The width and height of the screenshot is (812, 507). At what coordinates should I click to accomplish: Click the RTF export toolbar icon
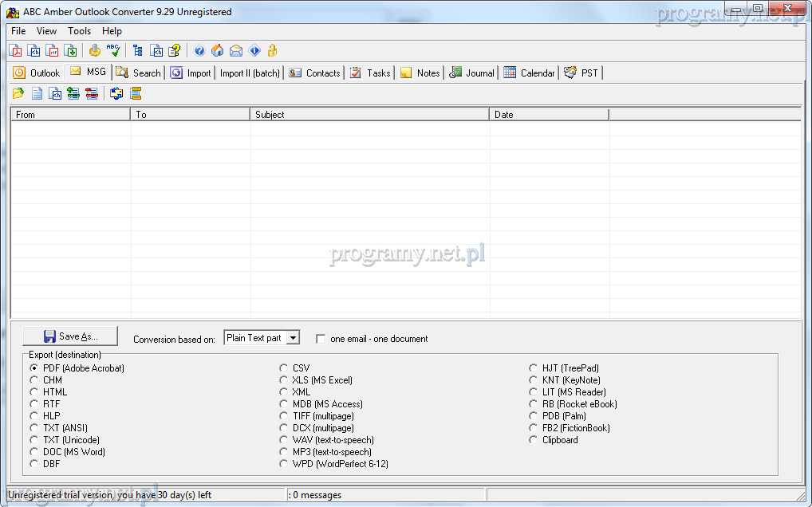53,51
